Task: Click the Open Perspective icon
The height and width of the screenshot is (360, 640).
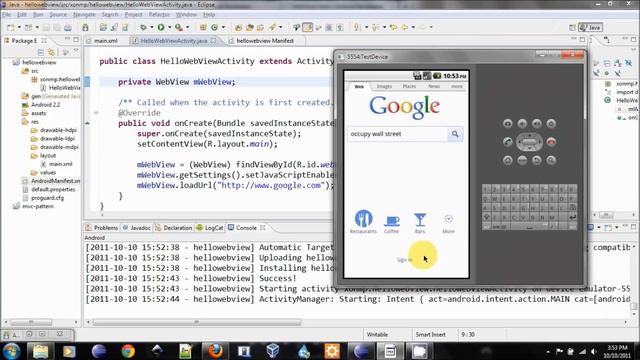Action: 573,27
